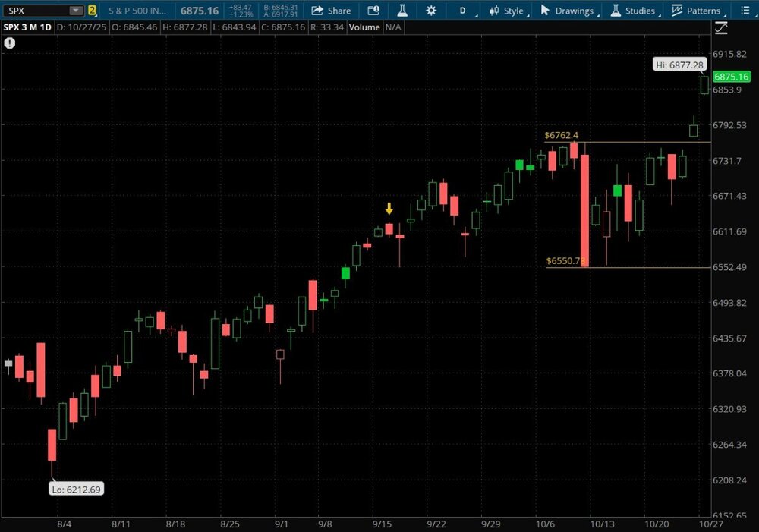Open the Studies menu
This screenshot has height=532, width=759.
point(633,11)
